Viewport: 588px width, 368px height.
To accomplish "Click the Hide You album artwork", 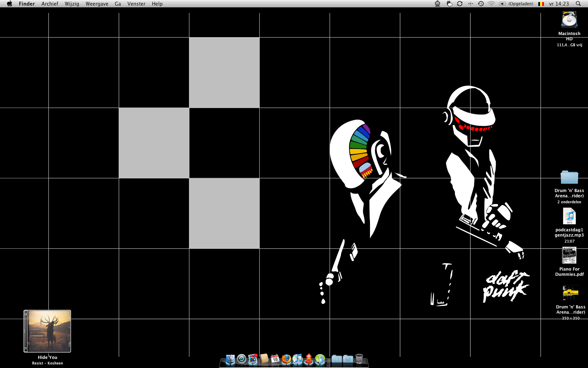I will [47, 331].
